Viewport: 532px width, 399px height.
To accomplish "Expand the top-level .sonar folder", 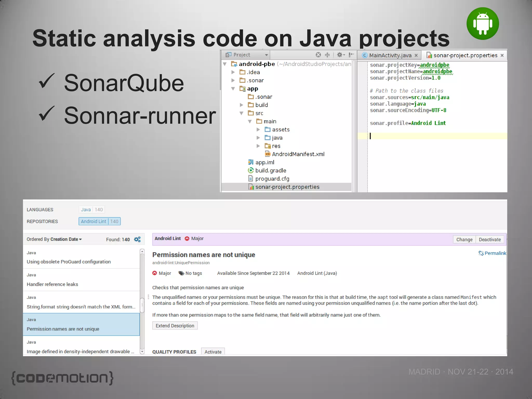I will click(233, 81).
